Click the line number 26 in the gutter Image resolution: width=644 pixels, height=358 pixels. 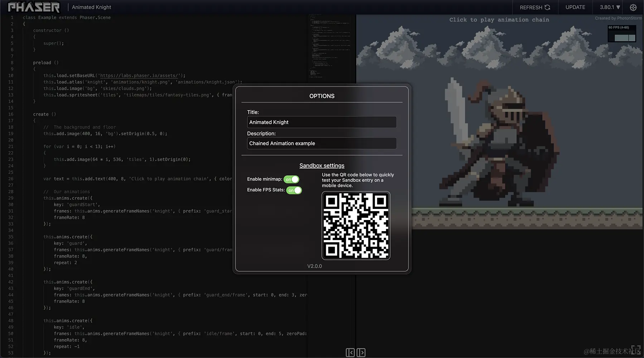(x=11, y=179)
